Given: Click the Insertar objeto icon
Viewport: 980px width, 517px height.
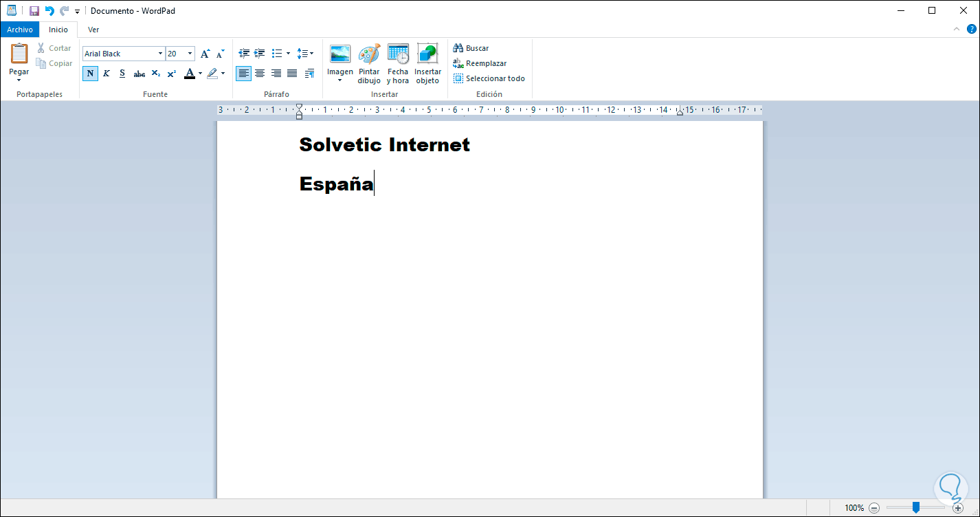Looking at the screenshot, I should click(427, 54).
